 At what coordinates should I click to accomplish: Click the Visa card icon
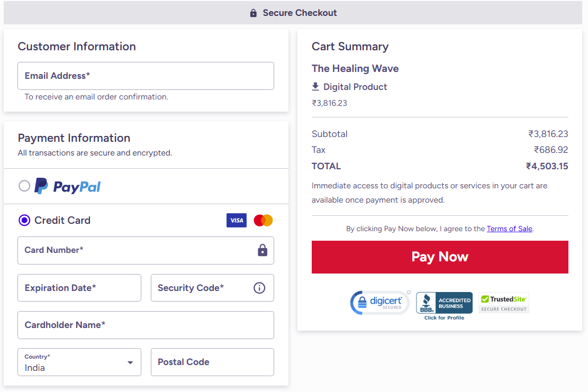tap(237, 221)
